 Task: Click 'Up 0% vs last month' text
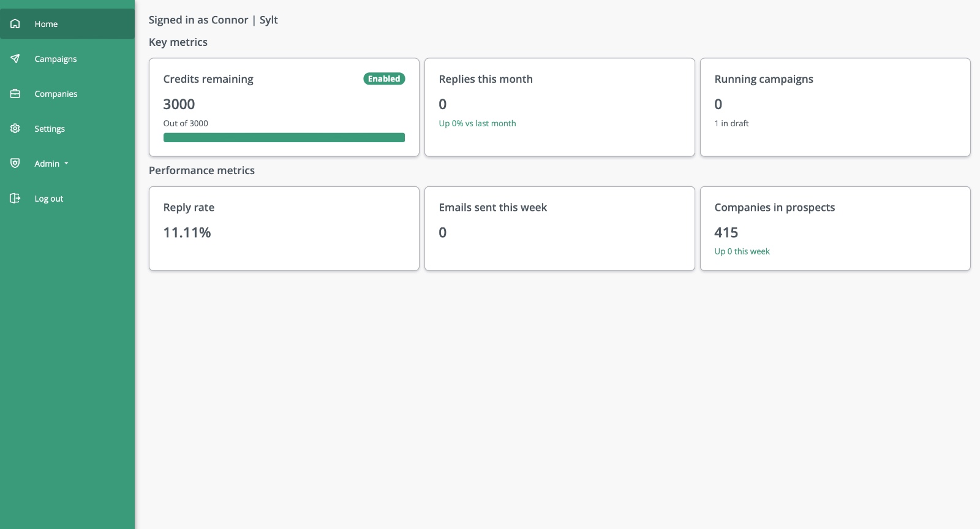[477, 123]
